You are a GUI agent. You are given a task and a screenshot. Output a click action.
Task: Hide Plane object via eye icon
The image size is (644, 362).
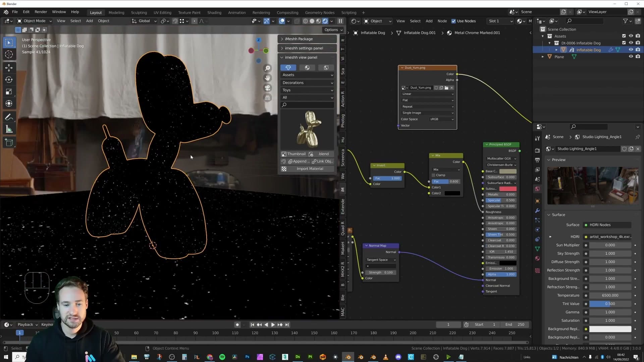631,57
